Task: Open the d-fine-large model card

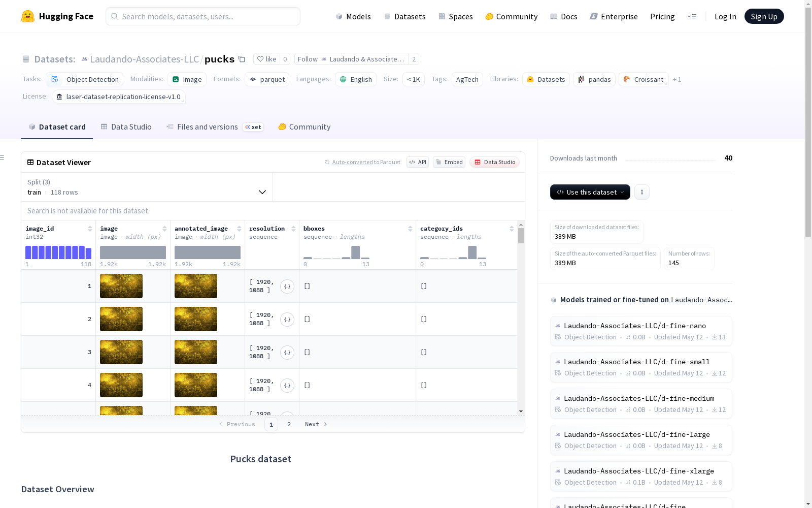Action: [641, 440]
